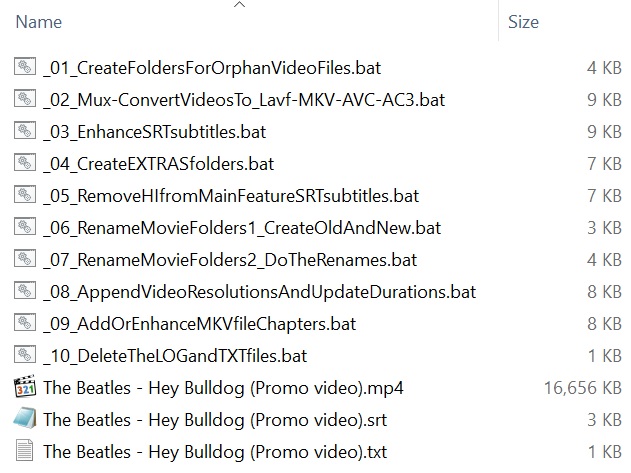Click the 3 KB size of the Hey Bulldog .srt file

click(604, 420)
